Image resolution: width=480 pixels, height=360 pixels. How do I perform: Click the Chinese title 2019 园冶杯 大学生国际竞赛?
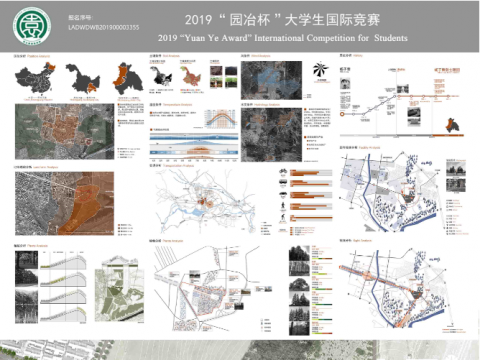pos(282,20)
